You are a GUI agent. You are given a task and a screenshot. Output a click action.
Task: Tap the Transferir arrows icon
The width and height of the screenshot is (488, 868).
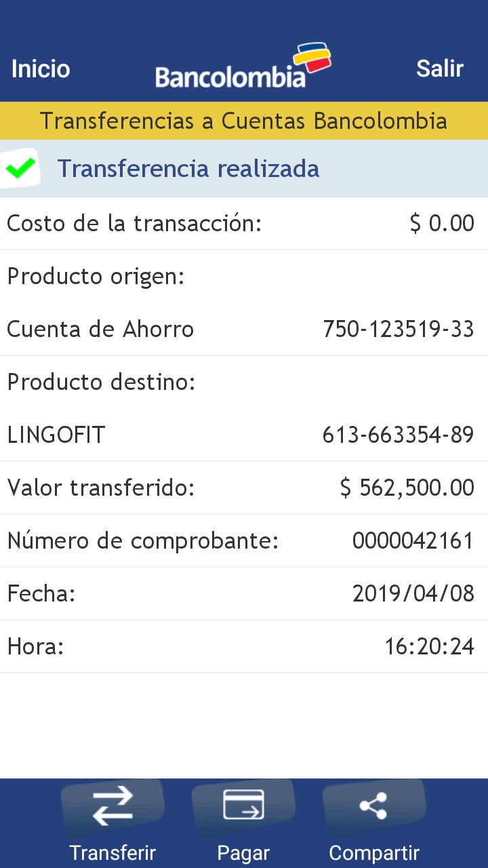(113, 807)
